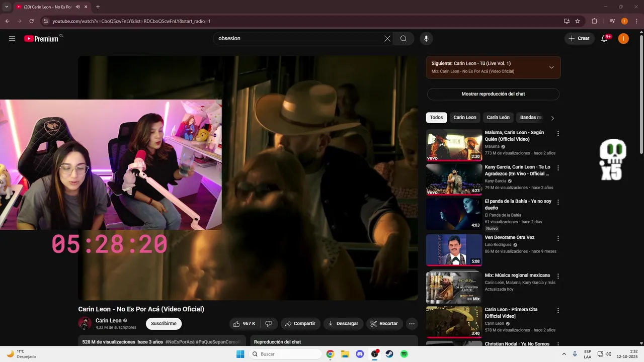
Task: Open the Carin Leon channel name link
Action: click(109, 321)
